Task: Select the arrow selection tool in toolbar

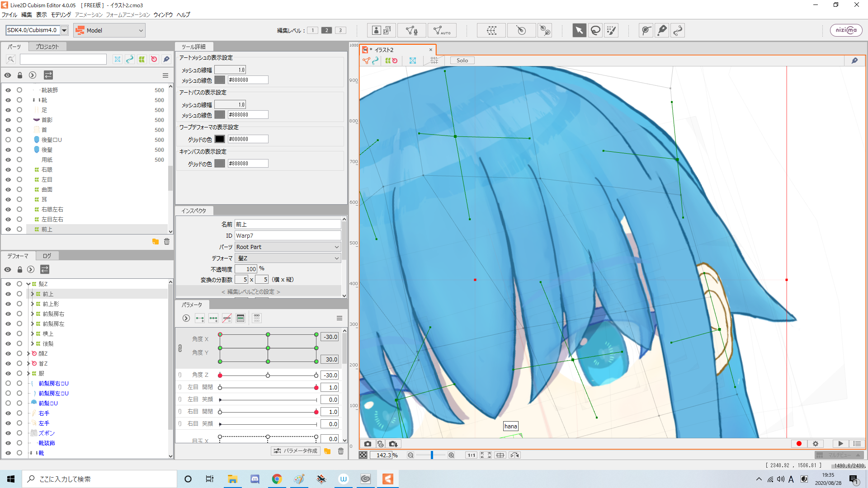Action: click(579, 30)
